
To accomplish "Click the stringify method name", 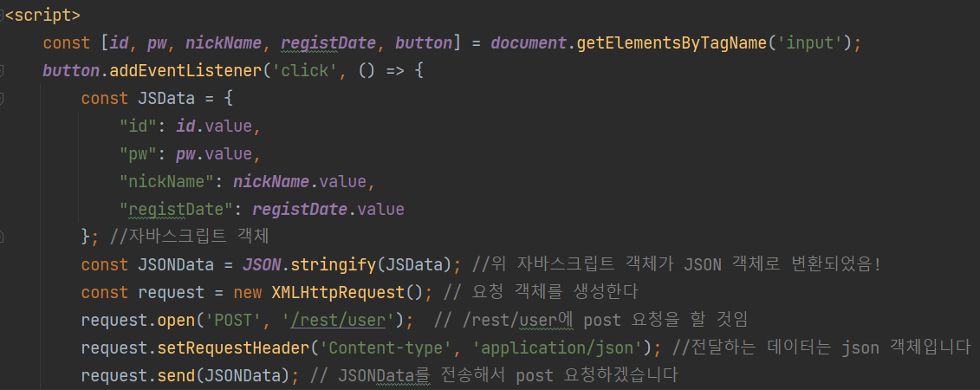I will click(x=334, y=264).
